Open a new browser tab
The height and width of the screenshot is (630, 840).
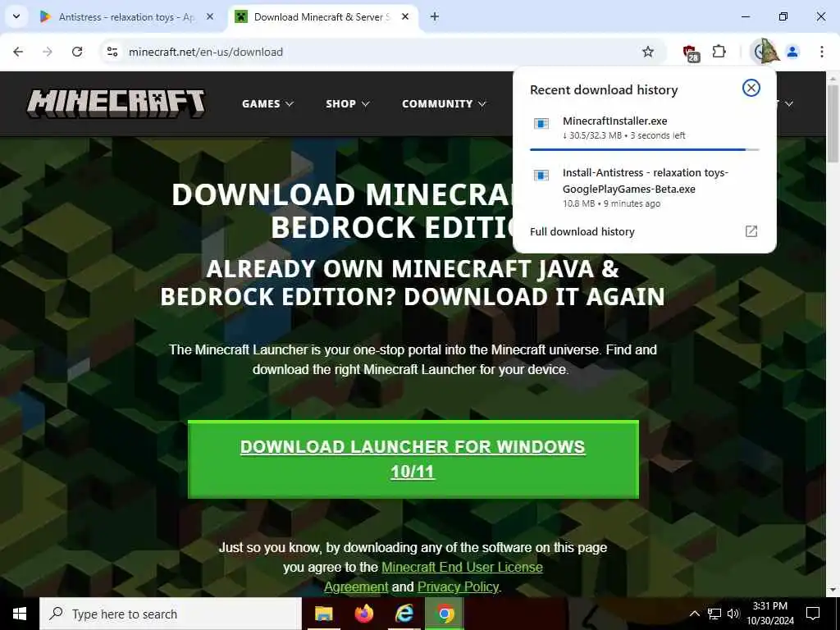tap(435, 16)
